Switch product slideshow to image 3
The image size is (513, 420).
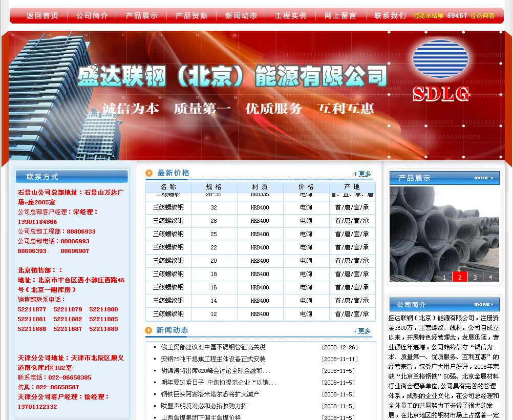475,277
